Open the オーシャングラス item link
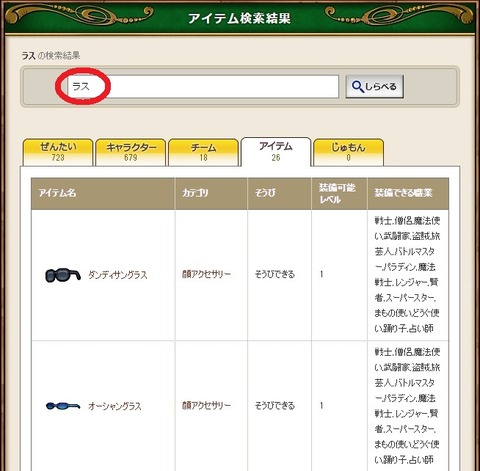Screen dimensions: 480x471 pos(115,406)
